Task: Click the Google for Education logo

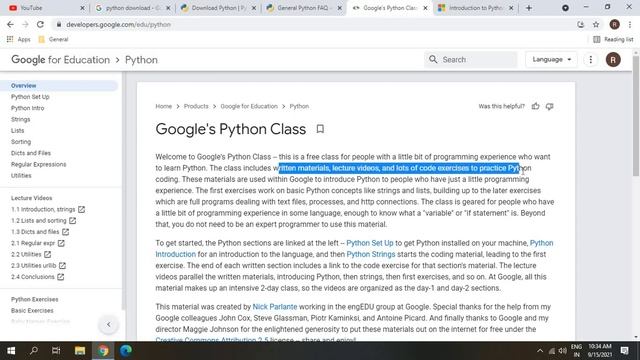Action: tap(60, 60)
